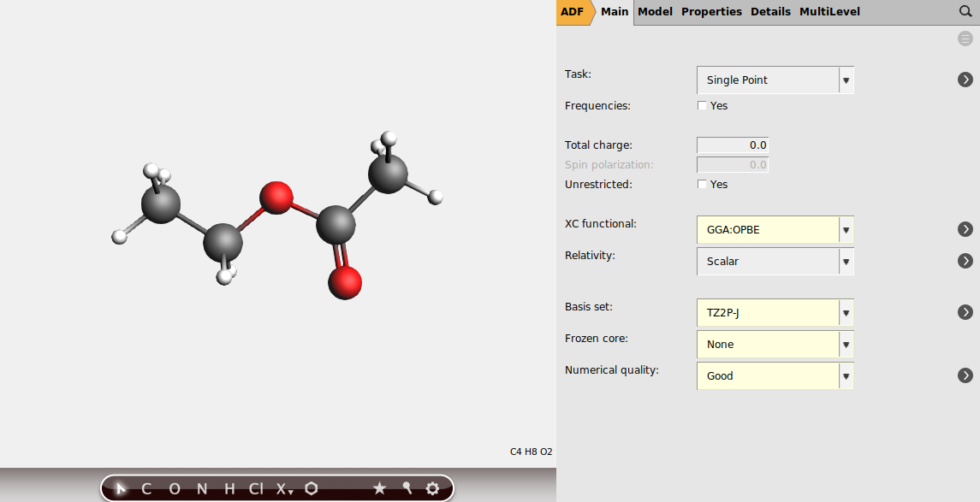Click the detail arrow beside Numerical quality

[965, 375]
